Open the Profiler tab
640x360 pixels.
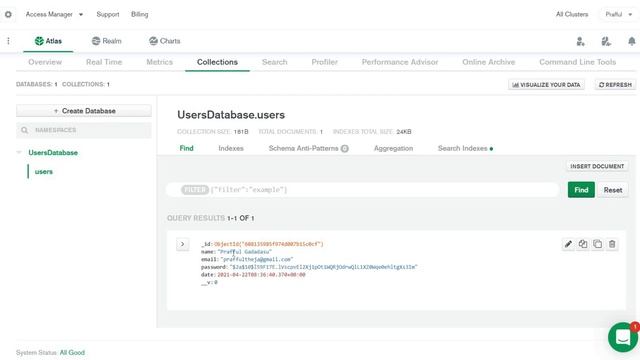click(324, 62)
